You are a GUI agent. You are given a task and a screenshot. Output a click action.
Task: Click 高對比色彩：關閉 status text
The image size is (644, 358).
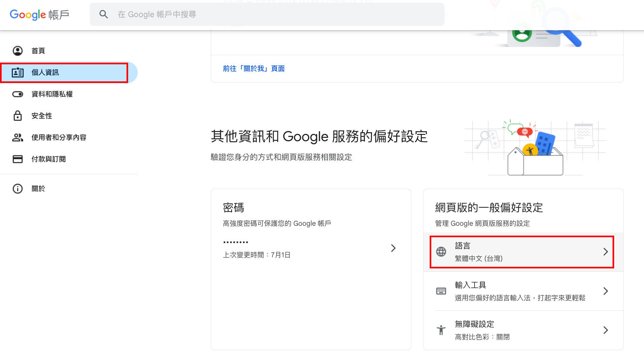tap(482, 337)
